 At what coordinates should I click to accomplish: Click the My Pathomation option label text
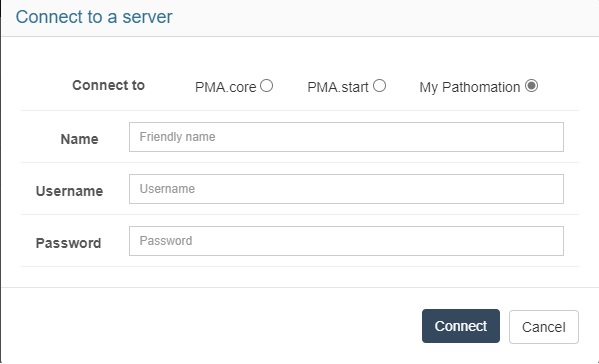coord(470,87)
